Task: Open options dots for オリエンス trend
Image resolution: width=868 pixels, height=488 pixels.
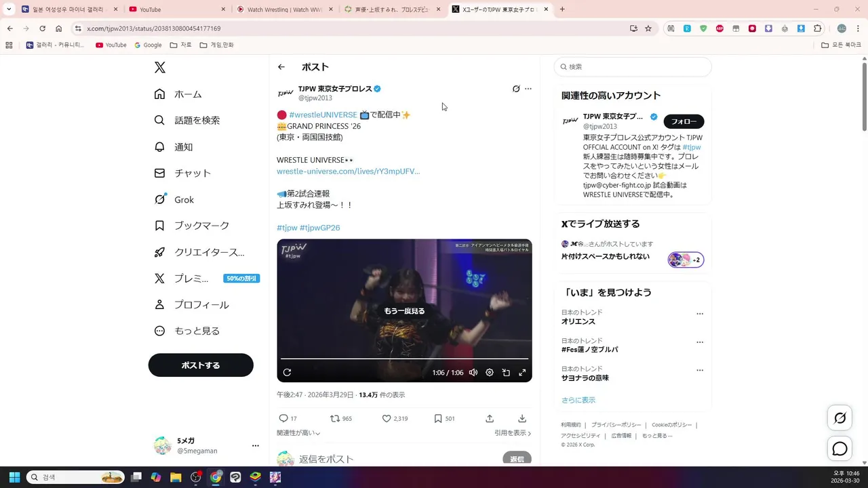Action: coord(700,314)
